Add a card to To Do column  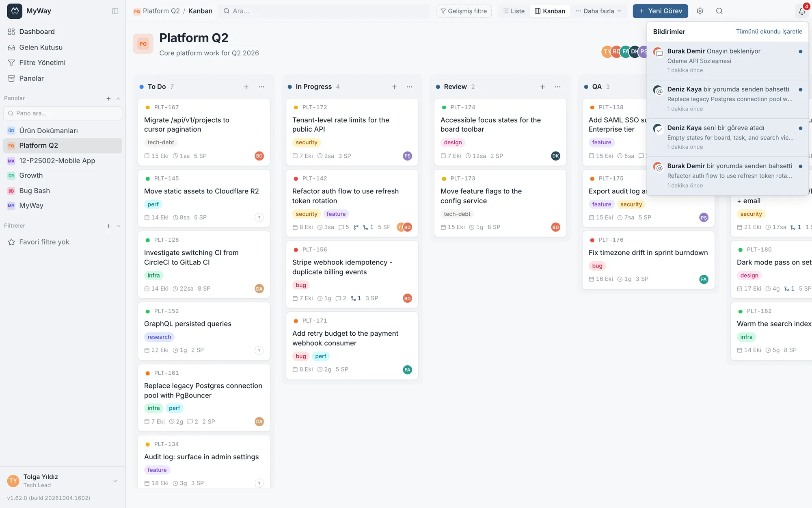tap(246, 87)
